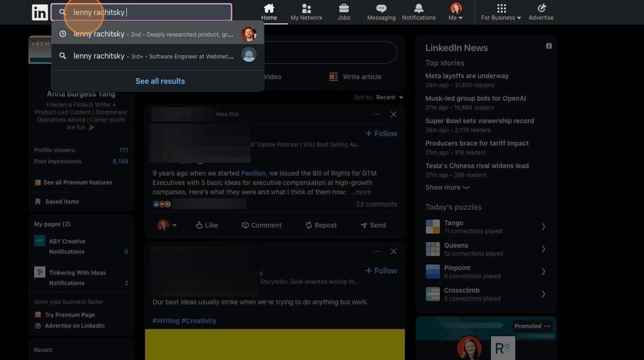The height and width of the screenshot is (360, 644).
Task: Click See all Premium features
Action: pos(73,182)
